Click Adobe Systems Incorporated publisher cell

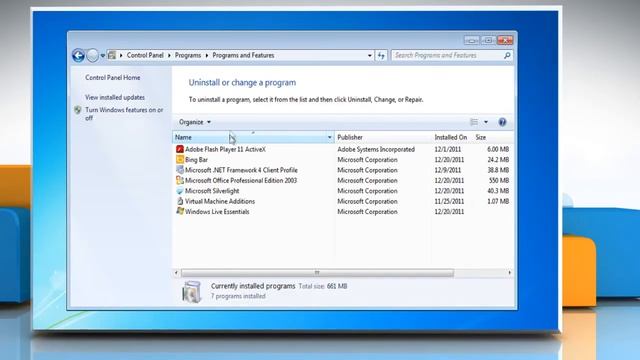[x=376, y=149]
